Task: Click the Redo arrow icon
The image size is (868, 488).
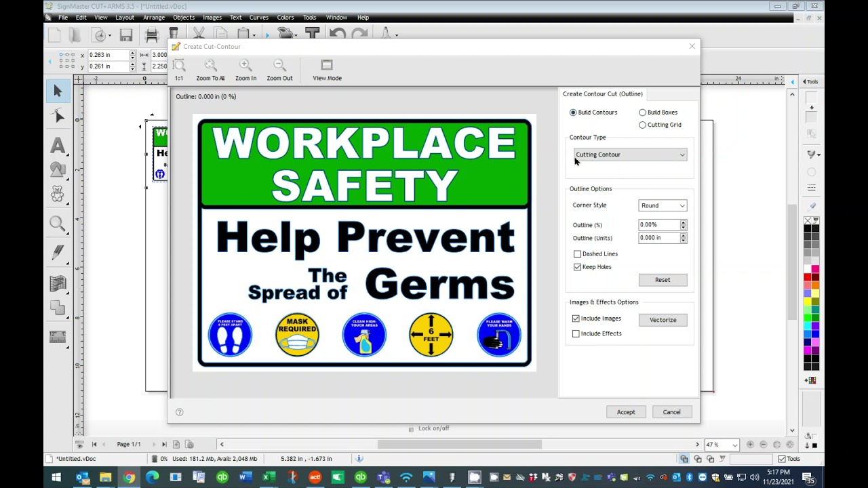Action: (360, 35)
